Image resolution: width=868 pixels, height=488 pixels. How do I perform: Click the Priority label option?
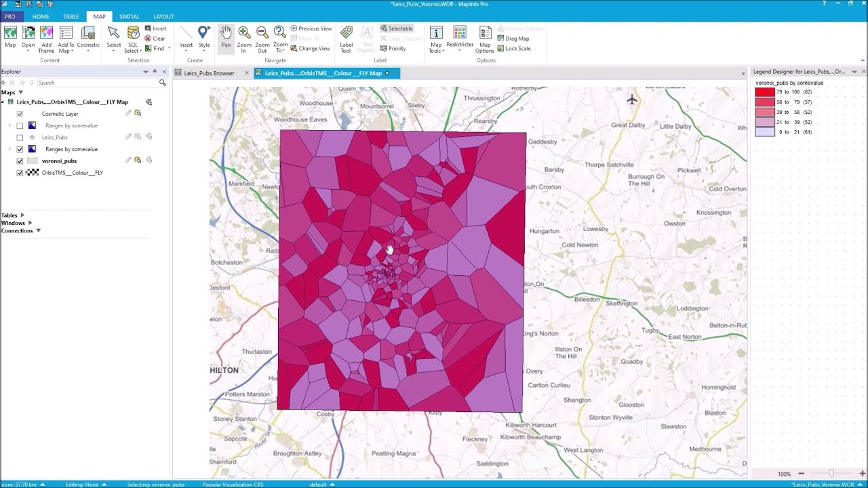click(x=393, y=48)
